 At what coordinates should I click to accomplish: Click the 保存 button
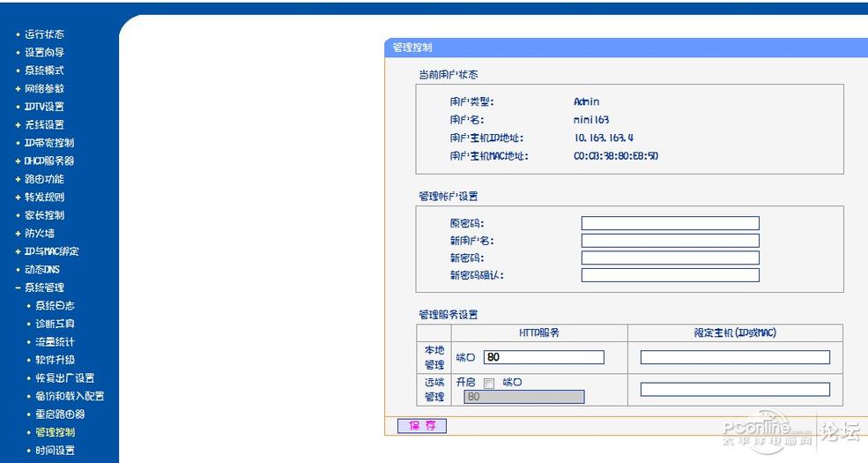422,425
